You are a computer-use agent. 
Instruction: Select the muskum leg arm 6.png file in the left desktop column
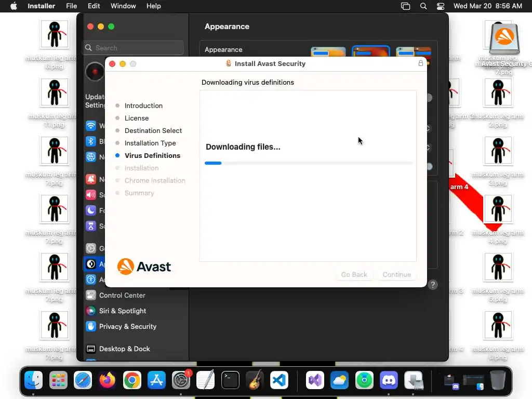pos(54,35)
